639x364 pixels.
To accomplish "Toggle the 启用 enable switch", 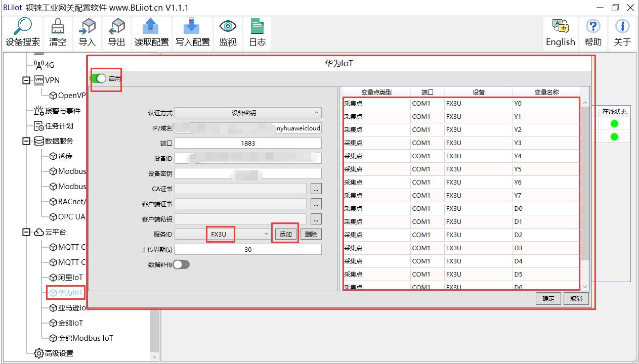I will pyautogui.click(x=99, y=78).
